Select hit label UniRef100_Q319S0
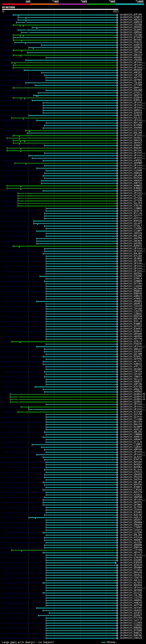This screenshot has height=644, width=146. coord(131,352)
